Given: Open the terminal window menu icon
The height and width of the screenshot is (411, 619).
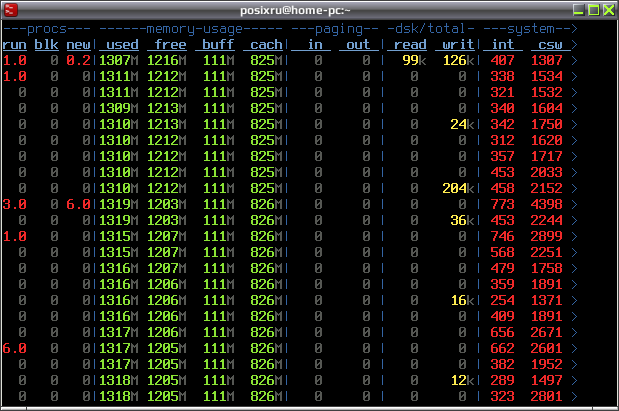Looking at the screenshot, I should tap(10, 10).
